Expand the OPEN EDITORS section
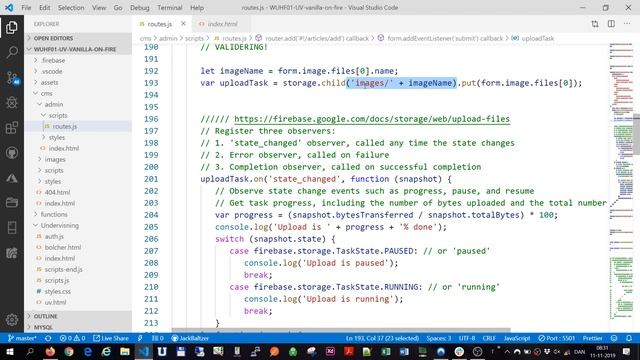The width and height of the screenshot is (640, 360). click(78, 38)
